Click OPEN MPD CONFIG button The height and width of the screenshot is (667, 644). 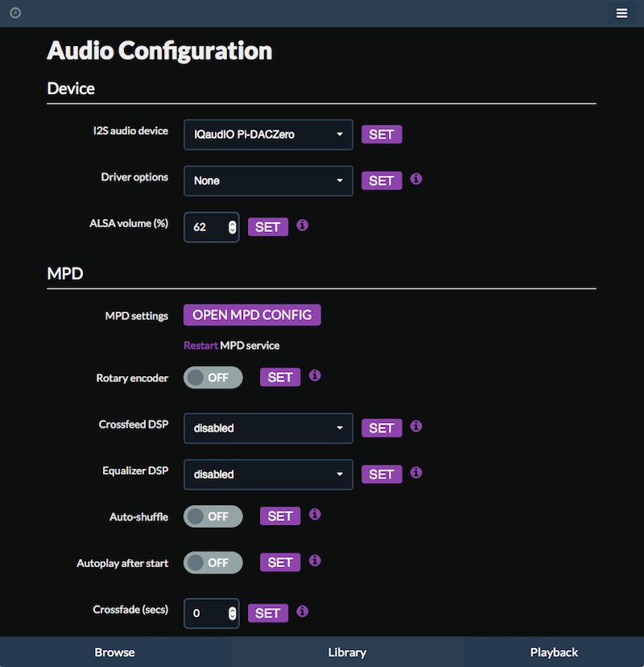(x=252, y=315)
